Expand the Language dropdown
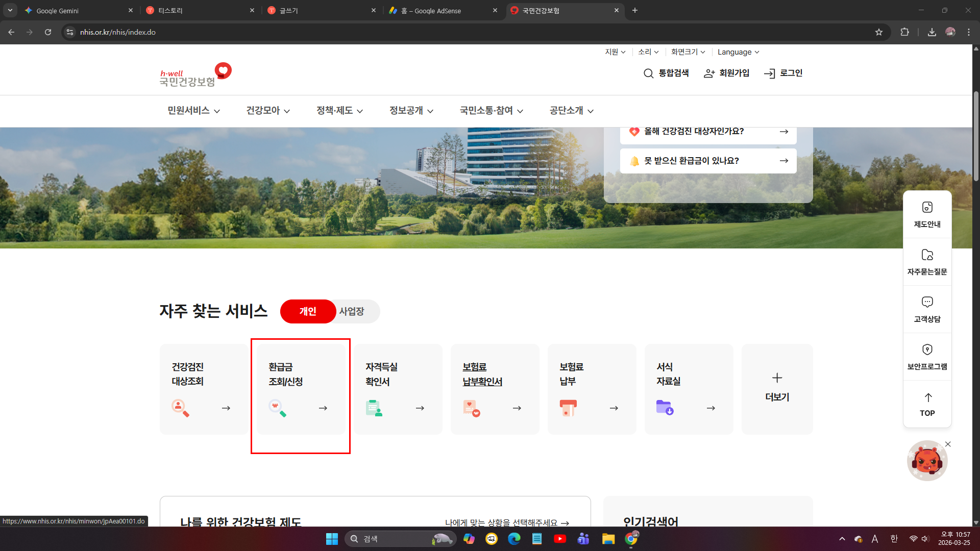Image resolution: width=980 pixels, height=551 pixels. pyautogui.click(x=738, y=52)
